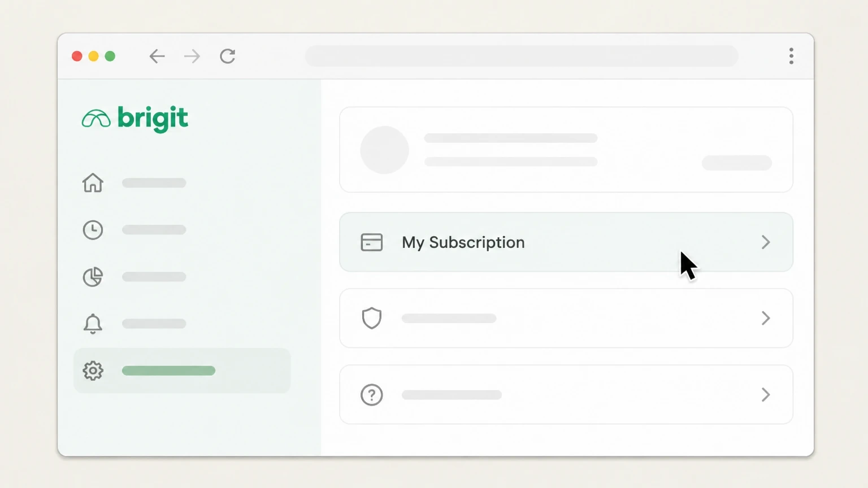Expand the help row chevron arrow
This screenshot has height=488, width=868.
tap(766, 395)
